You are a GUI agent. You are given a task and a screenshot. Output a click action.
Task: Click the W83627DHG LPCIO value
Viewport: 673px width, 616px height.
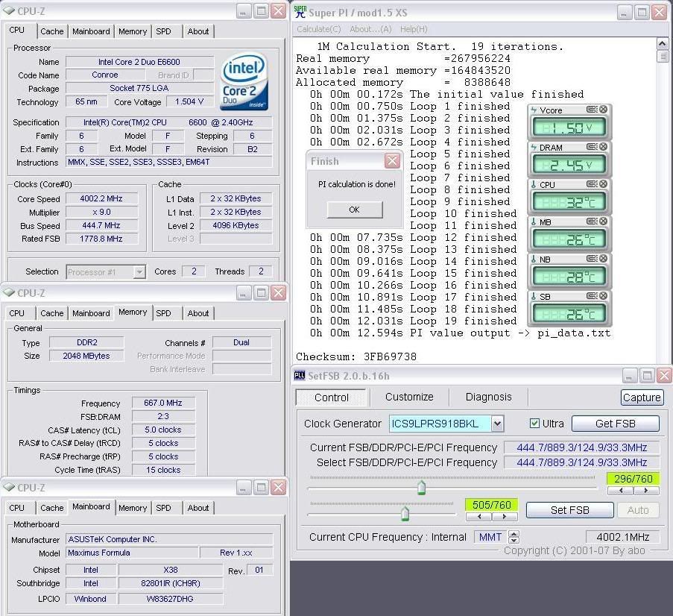coord(171,599)
